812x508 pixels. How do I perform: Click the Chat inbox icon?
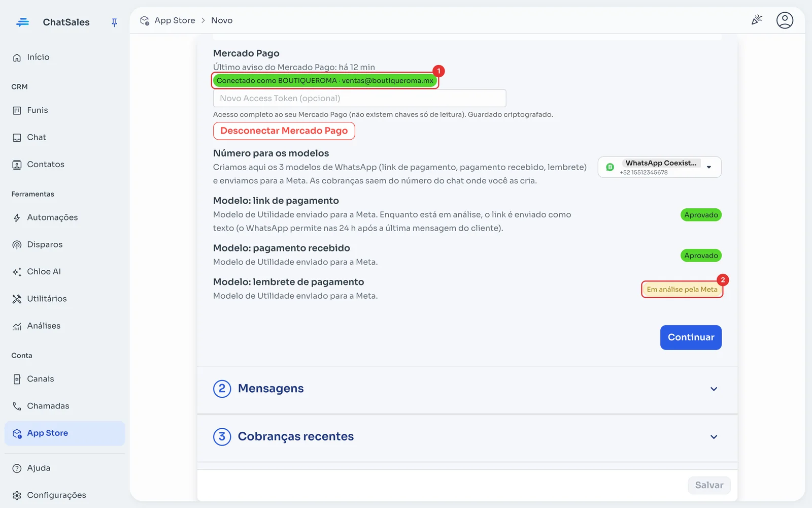17,138
